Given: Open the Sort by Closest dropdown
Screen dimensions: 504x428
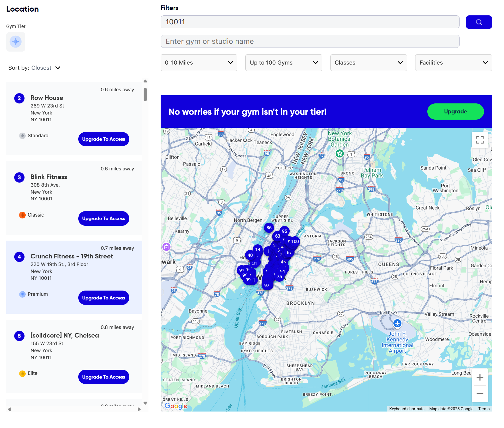Looking at the screenshot, I should pyautogui.click(x=34, y=68).
